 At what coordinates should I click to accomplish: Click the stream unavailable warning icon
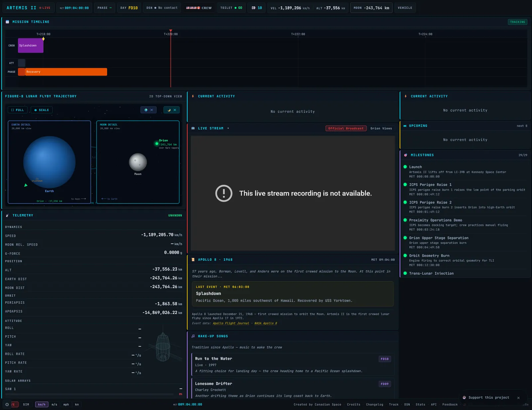[x=224, y=193]
